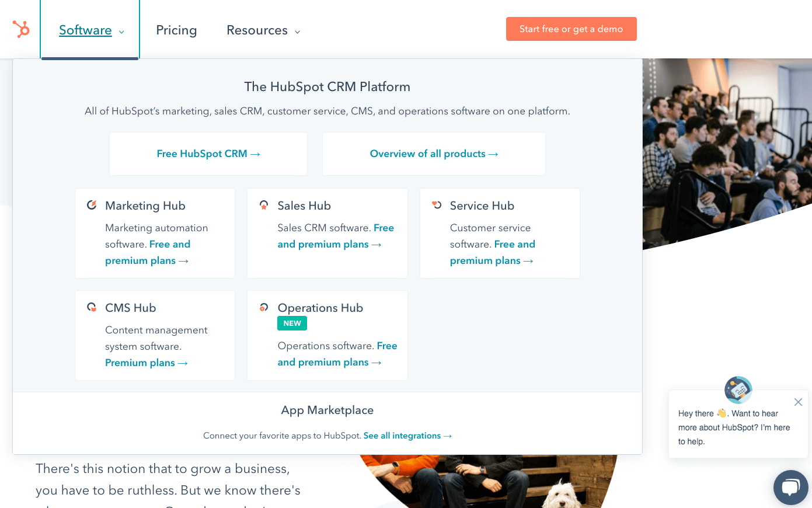This screenshot has height=508, width=812.
Task: Go to Overview of all products
Action: 434,154
